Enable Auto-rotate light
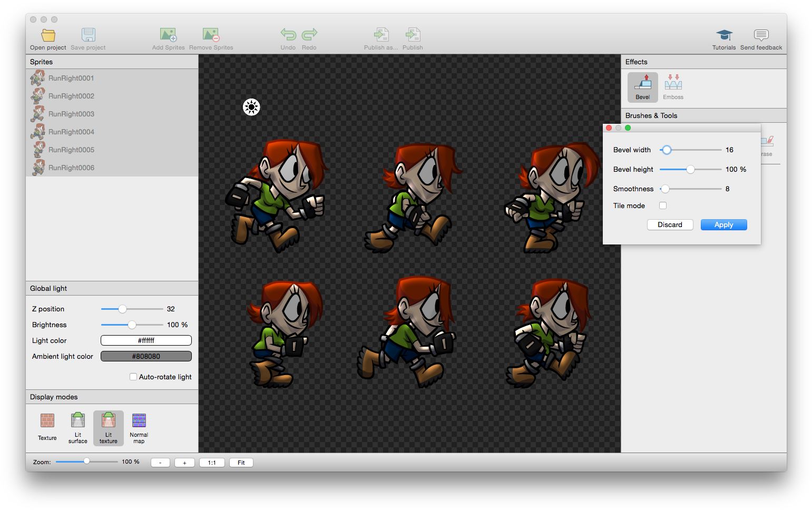 point(133,376)
